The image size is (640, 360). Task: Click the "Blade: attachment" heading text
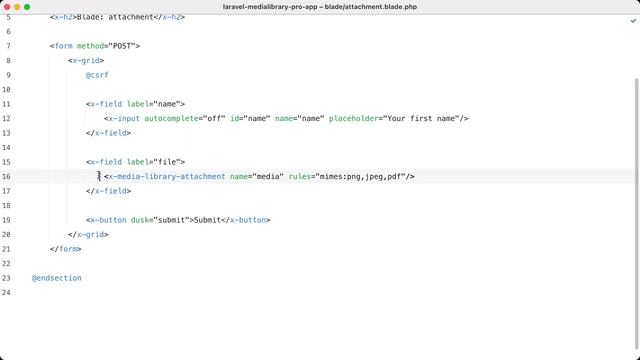tap(115, 17)
